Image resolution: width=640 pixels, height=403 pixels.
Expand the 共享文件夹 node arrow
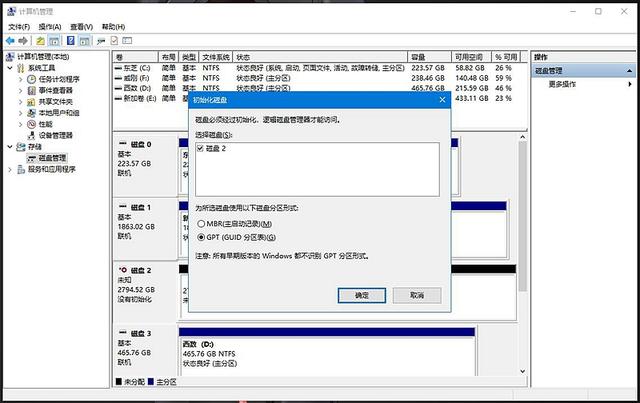point(20,102)
